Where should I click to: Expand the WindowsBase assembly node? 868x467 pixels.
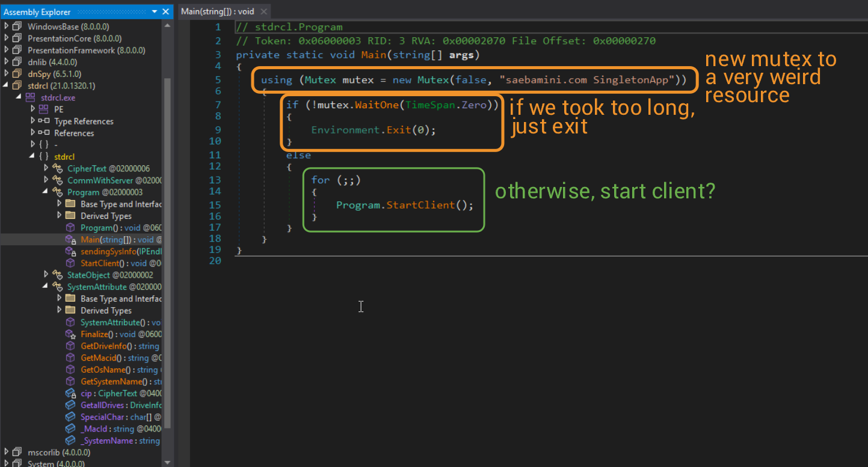(7, 26)
